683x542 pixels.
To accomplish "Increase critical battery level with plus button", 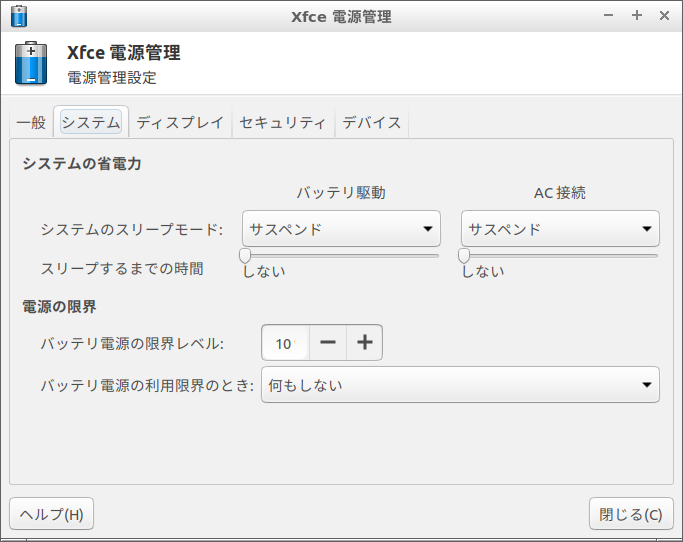I will click(x=365, y=343).
